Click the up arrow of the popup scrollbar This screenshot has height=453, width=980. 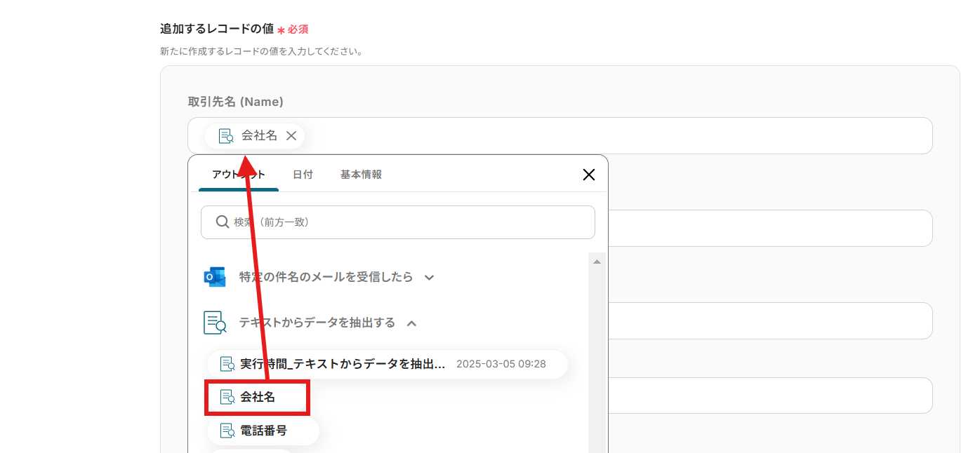[597, 262]
